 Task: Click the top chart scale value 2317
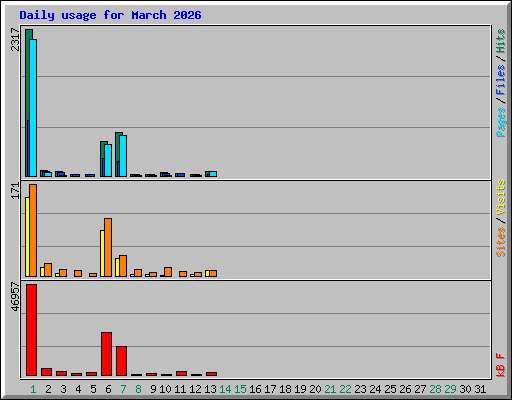point(15,40)
